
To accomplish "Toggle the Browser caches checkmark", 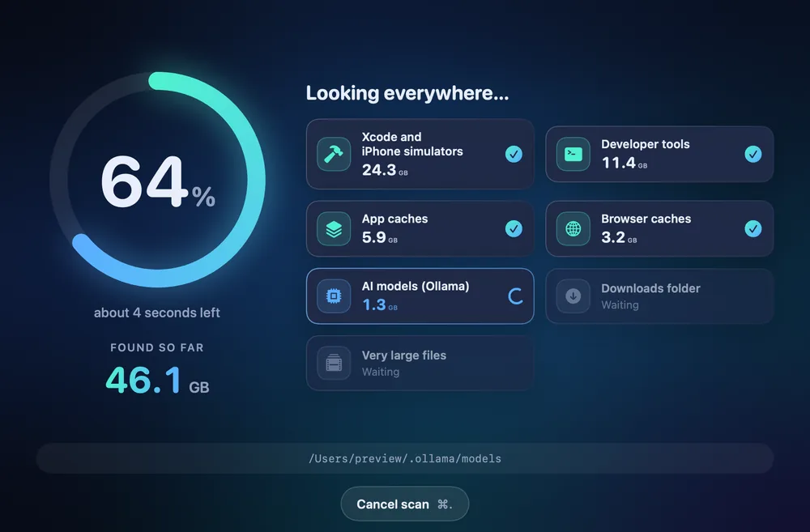I will pyautogui.click(x=753, y=228).
